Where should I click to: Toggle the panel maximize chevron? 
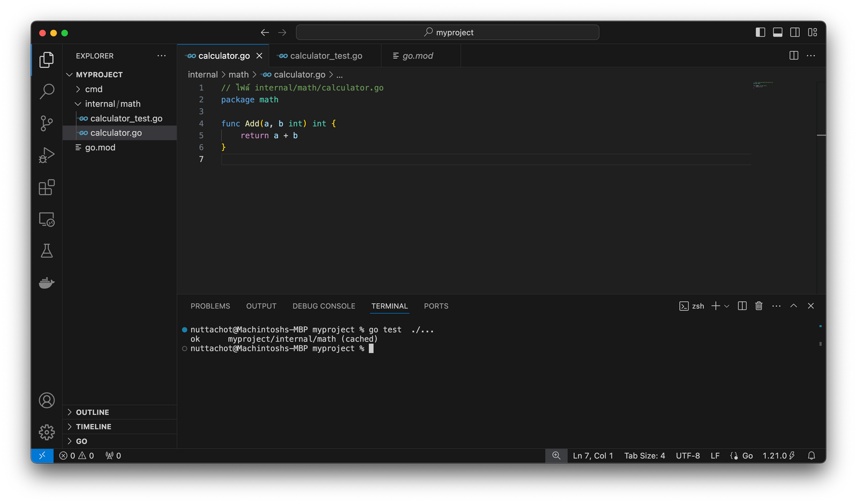click(793, 306)
